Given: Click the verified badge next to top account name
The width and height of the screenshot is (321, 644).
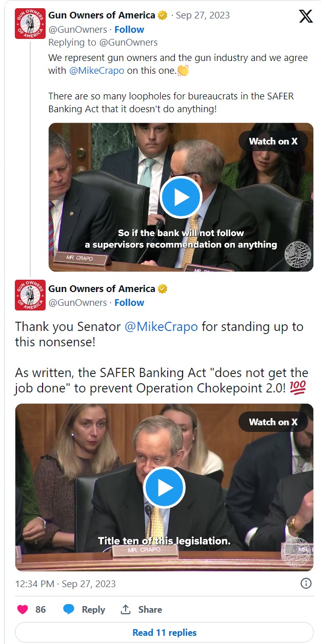Looking at the screenshot, I should pos(163,15).
